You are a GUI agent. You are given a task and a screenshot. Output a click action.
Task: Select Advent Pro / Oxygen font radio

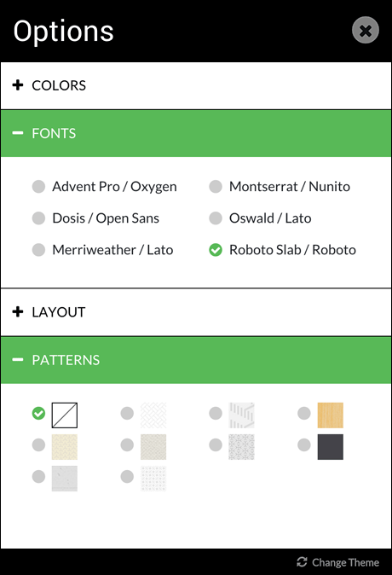click(38, 186)
